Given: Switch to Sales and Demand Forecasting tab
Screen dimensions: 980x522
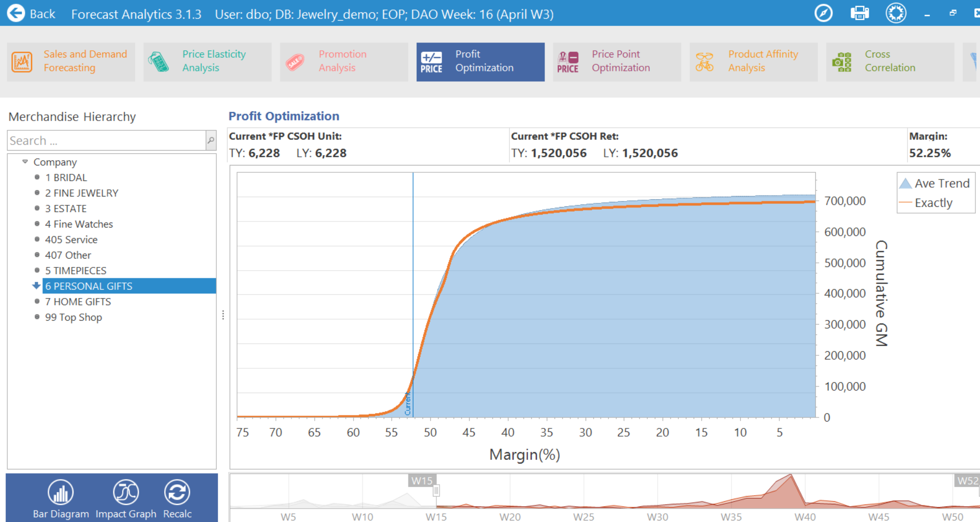Looking at the screenshot, I should click(x=71, y=62).
